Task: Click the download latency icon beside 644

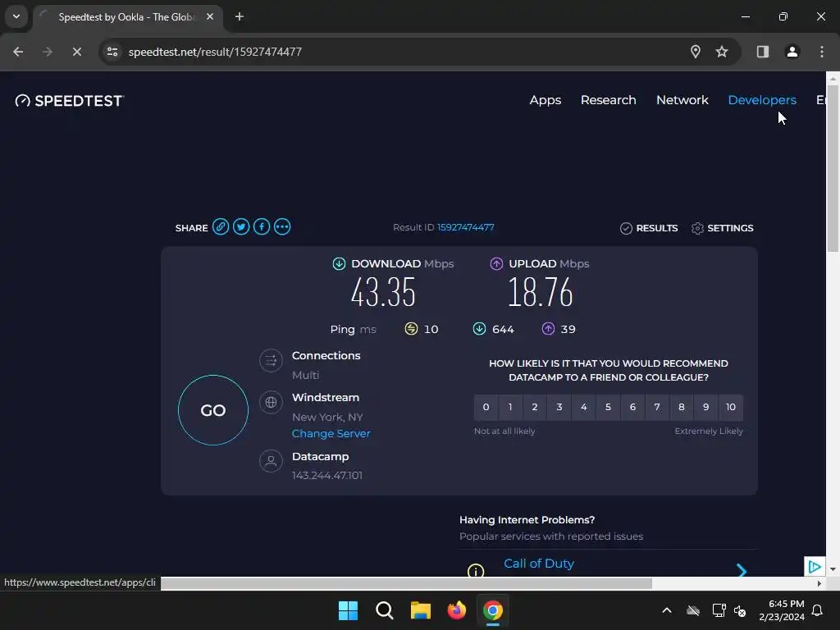Action: [x=479, y=329]
